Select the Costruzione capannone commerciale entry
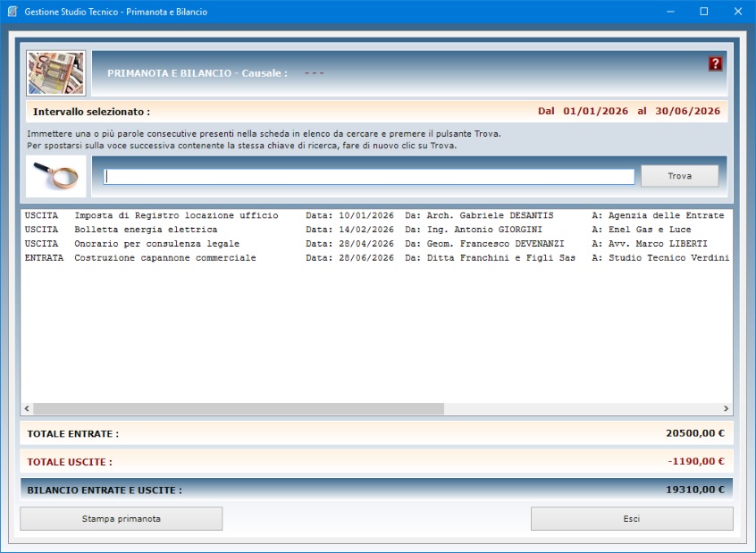756x553 pixels. click(165, 258)
